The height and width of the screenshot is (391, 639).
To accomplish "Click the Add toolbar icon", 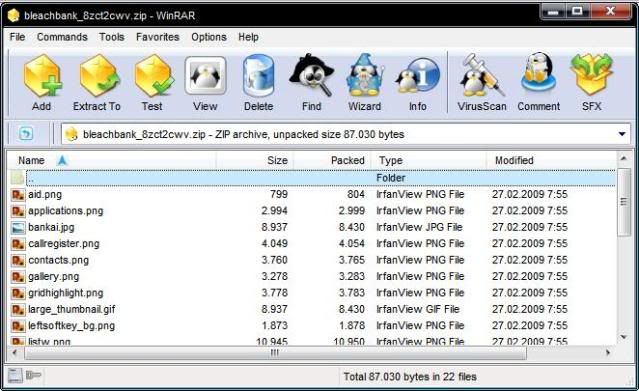I will [x=42, y=76].
